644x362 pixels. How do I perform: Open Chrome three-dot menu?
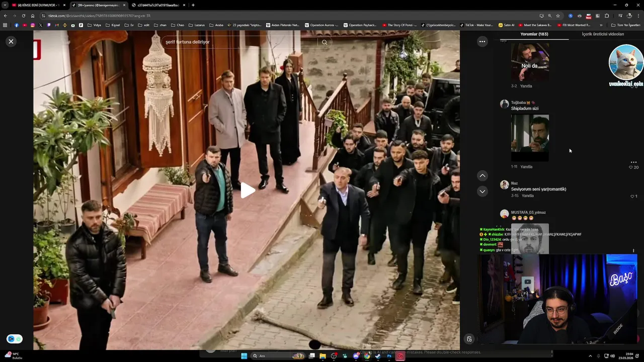pyautogui.click(x=638, y=16)
